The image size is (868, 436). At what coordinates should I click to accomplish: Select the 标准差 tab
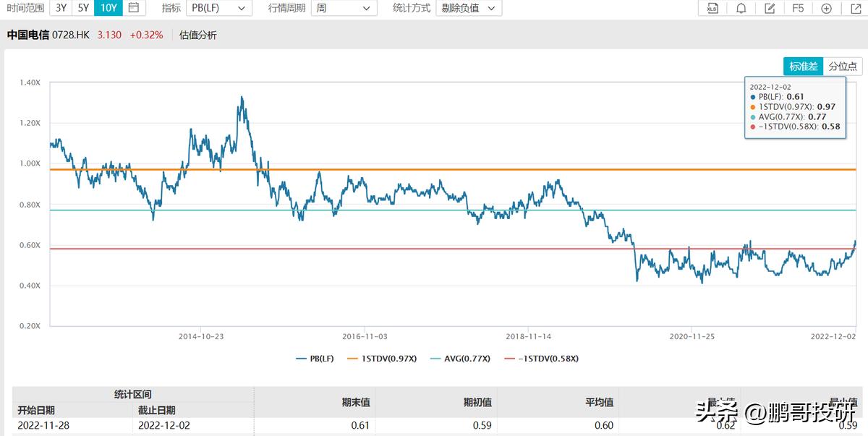(804, 65)
